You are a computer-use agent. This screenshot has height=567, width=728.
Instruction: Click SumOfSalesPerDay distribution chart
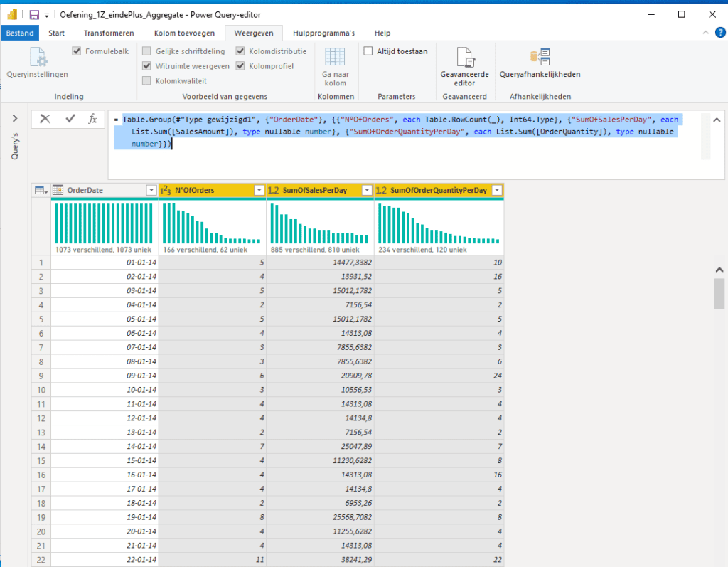[x=319, y=223]
